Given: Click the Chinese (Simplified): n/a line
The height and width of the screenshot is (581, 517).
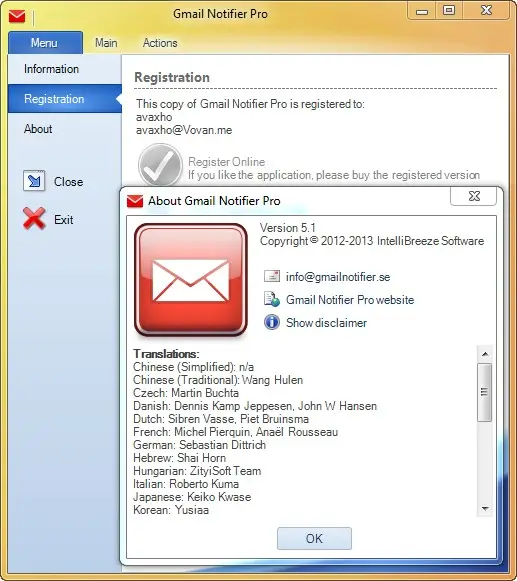Looking at the screenshot, I should [x=193, y=367].
